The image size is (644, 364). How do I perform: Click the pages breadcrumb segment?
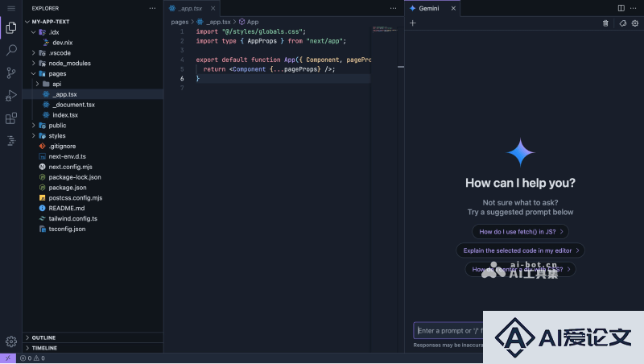(180, 23)
